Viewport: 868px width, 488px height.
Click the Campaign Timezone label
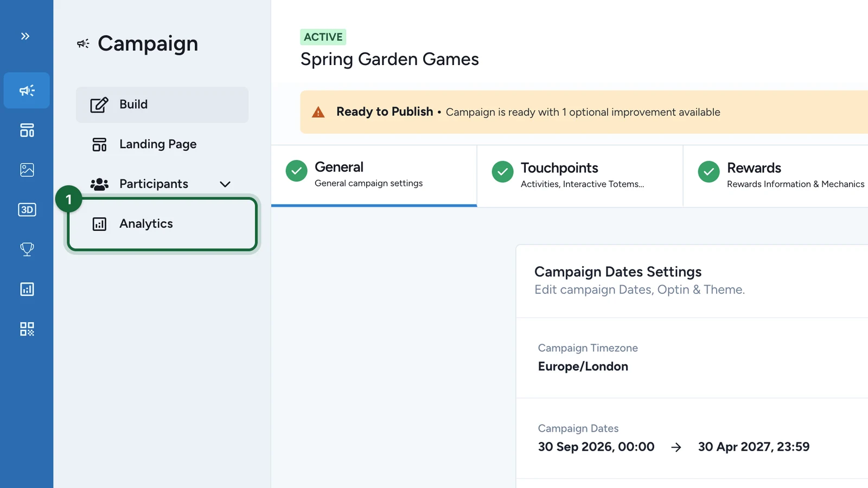pos(588,348)
